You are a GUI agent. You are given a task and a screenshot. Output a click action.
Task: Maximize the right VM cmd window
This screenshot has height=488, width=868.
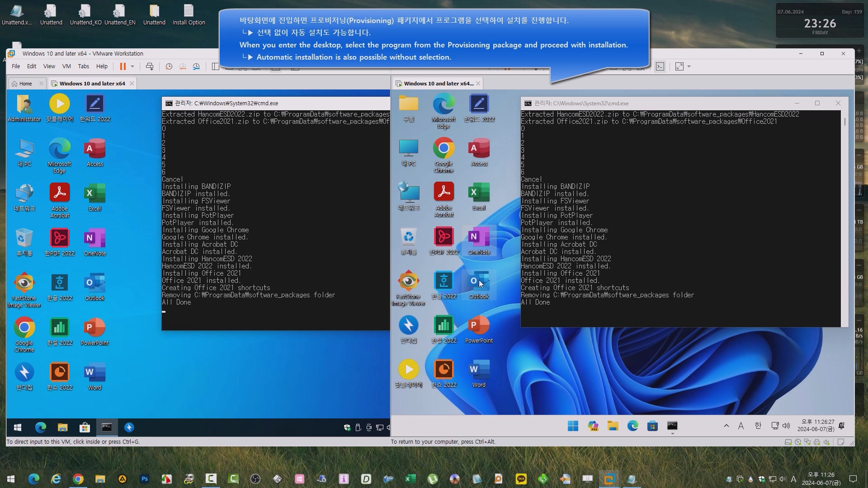point(817,103)
